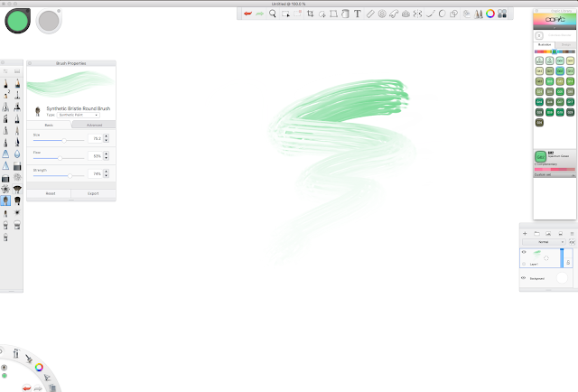Click the folder icon in Layers panel

pos(536,233)
